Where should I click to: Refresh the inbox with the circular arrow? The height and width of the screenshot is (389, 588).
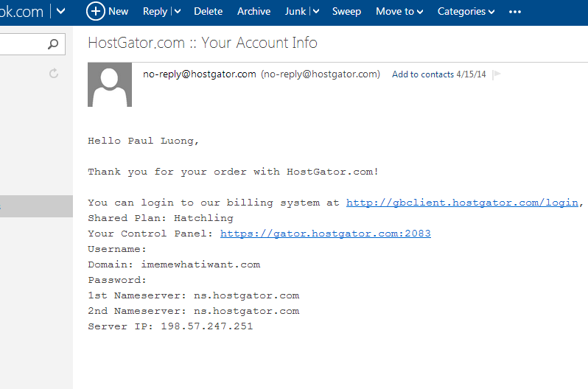coord(54,73)
